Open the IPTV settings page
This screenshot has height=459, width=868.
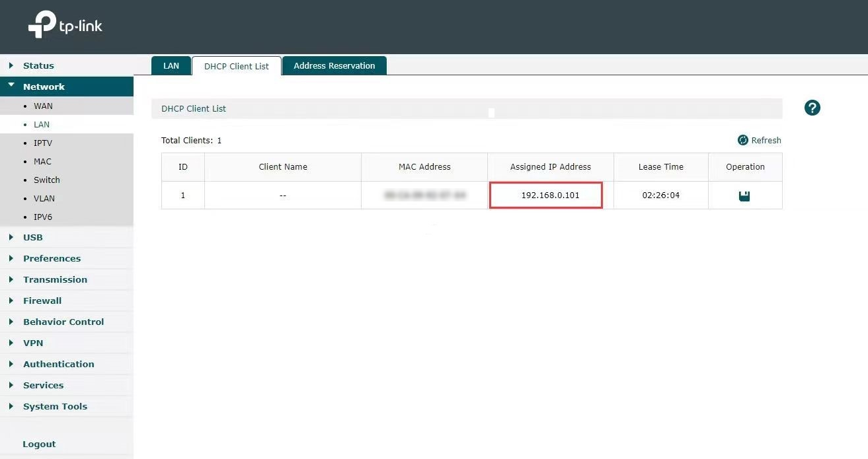coord(42,143)
